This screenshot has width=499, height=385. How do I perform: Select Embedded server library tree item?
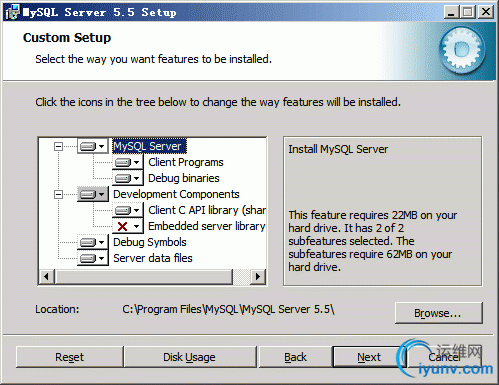(207, 226)
